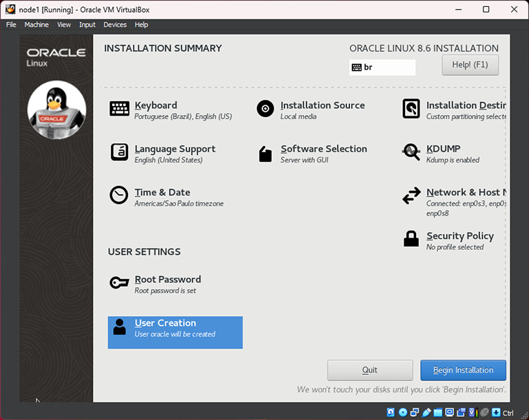Open the VirtualBox Help menu

coord(141,25)
